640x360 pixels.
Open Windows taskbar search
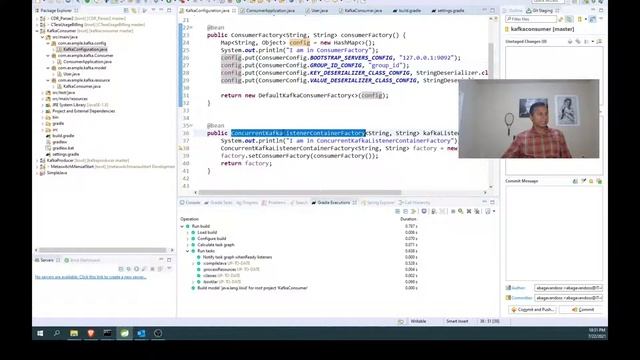(x=57, y=333)
